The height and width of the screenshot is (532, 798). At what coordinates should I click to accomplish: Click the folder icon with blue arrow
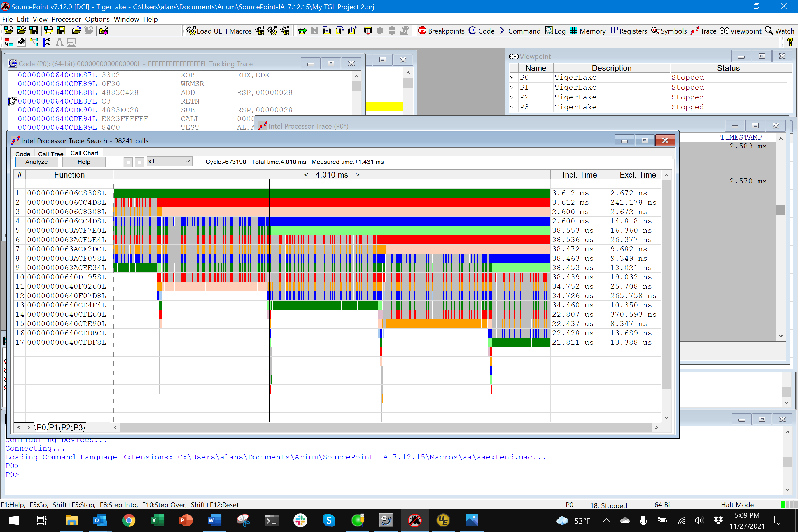(76, 31)
